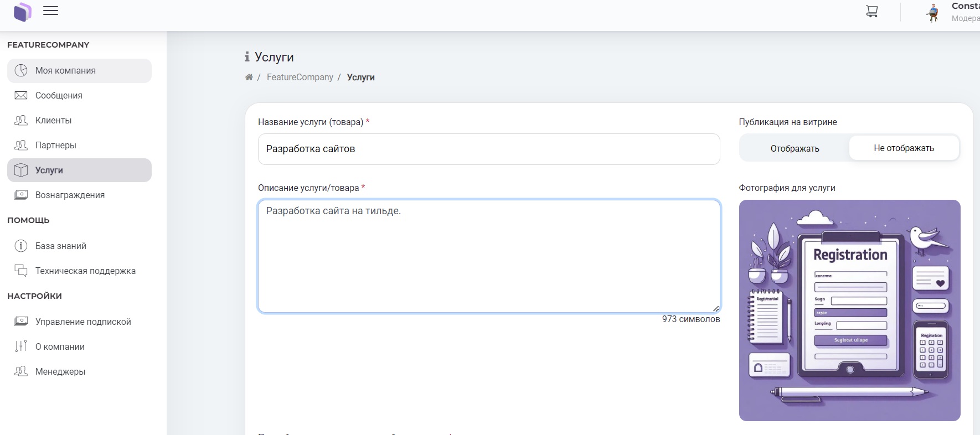Go to Клиенты section
980x435 pixels.
pyautogui.click(x=53, y=120)
